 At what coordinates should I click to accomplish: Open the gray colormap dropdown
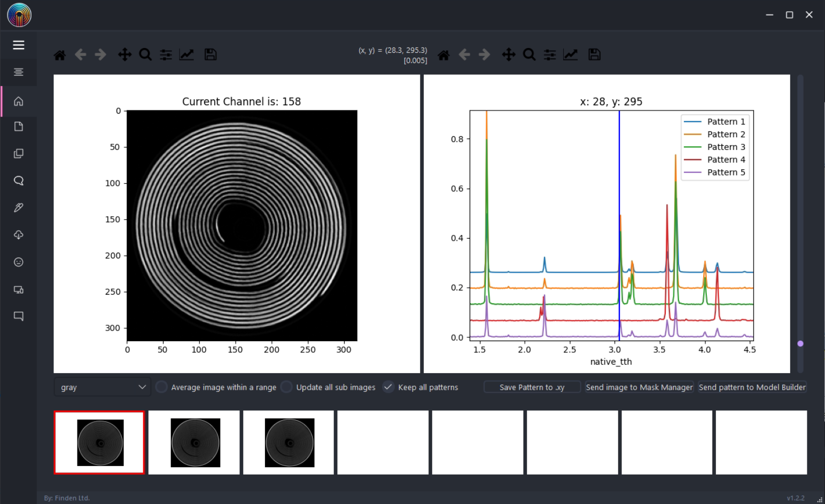(103, 387)
